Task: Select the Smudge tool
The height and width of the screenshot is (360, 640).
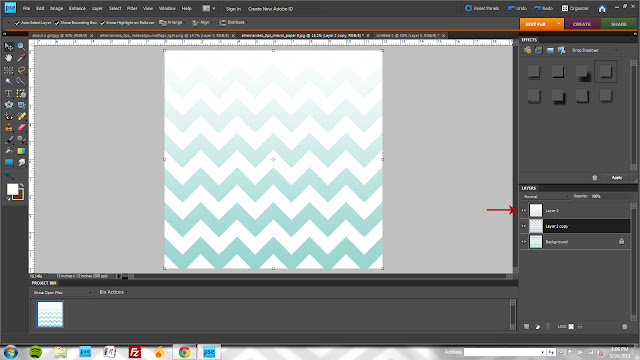Action: pyautogui.click(x=21, y=162)
